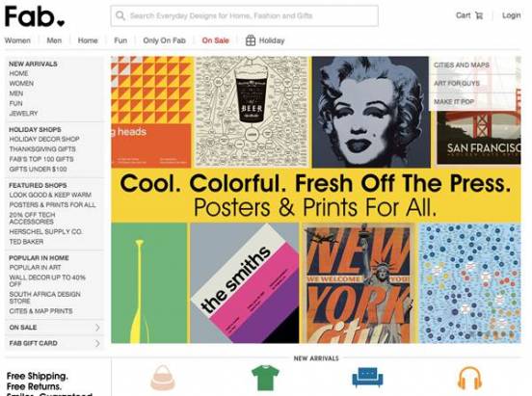Open Cities and Maps banner link

(x=462, y=66)
